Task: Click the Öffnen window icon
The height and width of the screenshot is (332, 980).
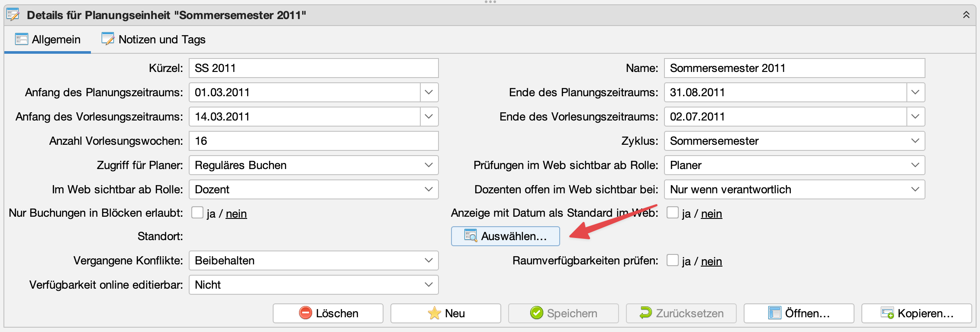Action: pos(774,313)
